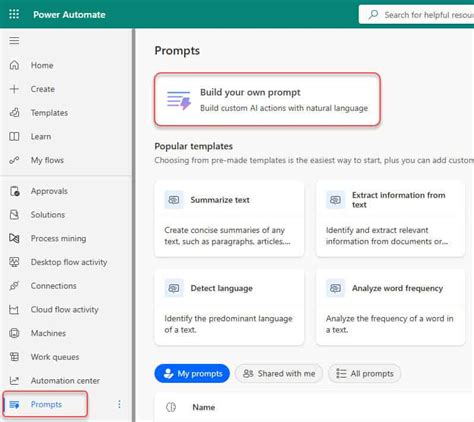Click the Detect language card icon

(x=174, y=288)
